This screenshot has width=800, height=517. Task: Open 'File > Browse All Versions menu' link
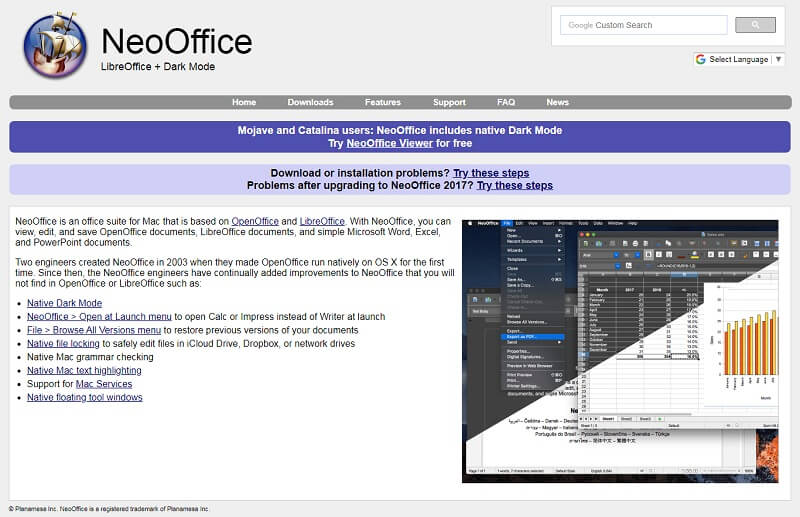94,330
